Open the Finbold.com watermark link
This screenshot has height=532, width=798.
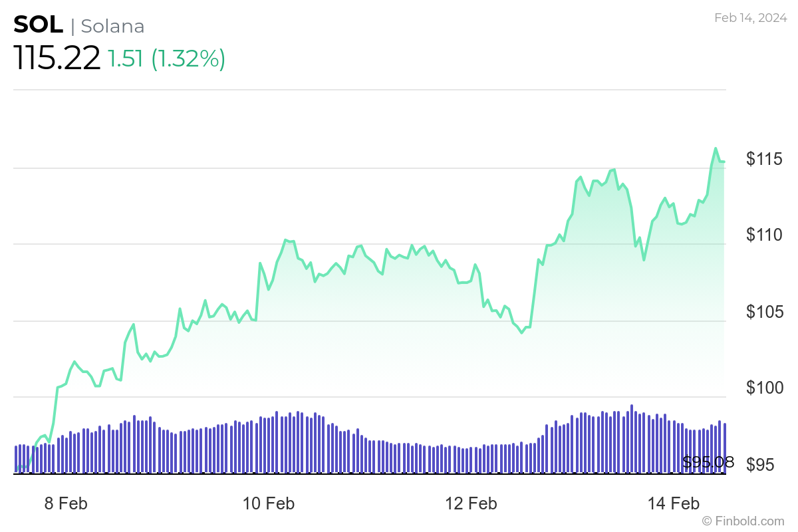click(x=743, y=521)
